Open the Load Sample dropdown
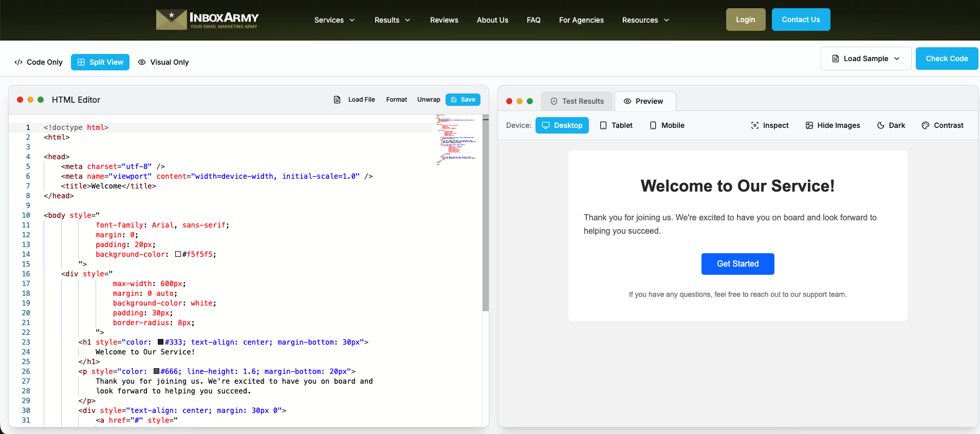The image size is (980, 434). [865, 59]
